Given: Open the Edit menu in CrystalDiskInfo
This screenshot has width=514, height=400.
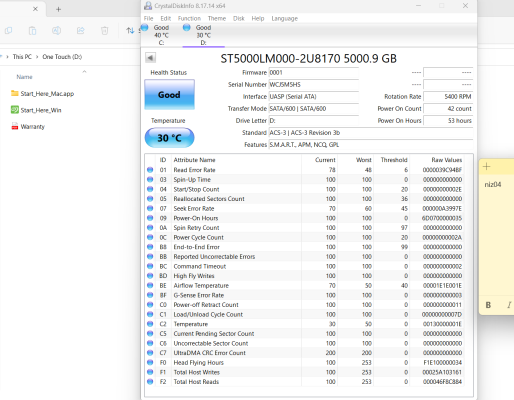Looking at the screenshot, I should click(x=165, y=18).
